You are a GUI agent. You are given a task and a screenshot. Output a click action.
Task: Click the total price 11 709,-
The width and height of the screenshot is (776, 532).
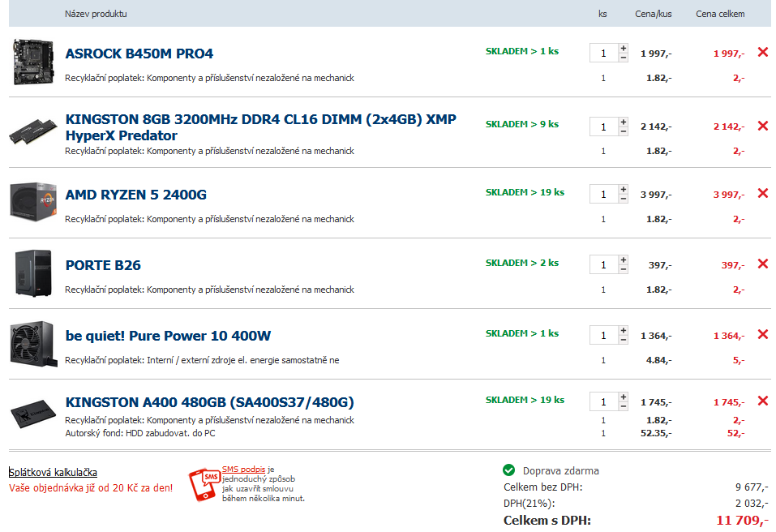742,520
